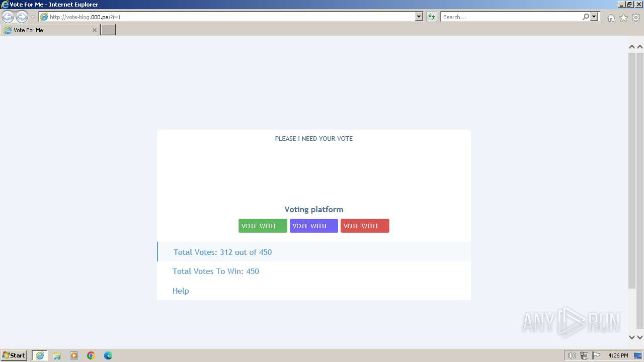This screenshot has height=362, width=644.
Task: Click the Show desktop tray icon
Action: click(x=638, y=355)
